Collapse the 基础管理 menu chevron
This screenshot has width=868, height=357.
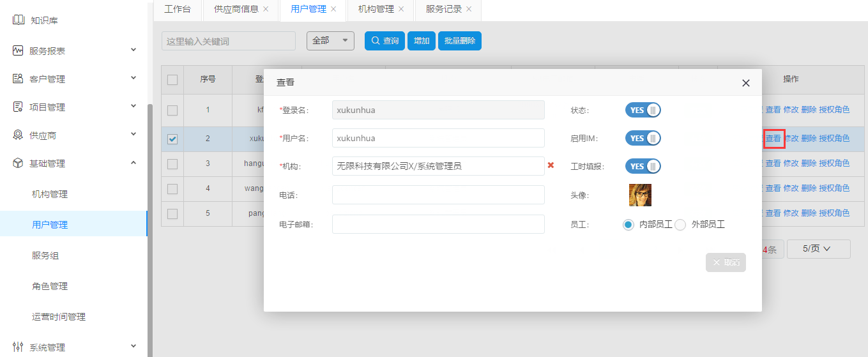[x=133, y=163]
